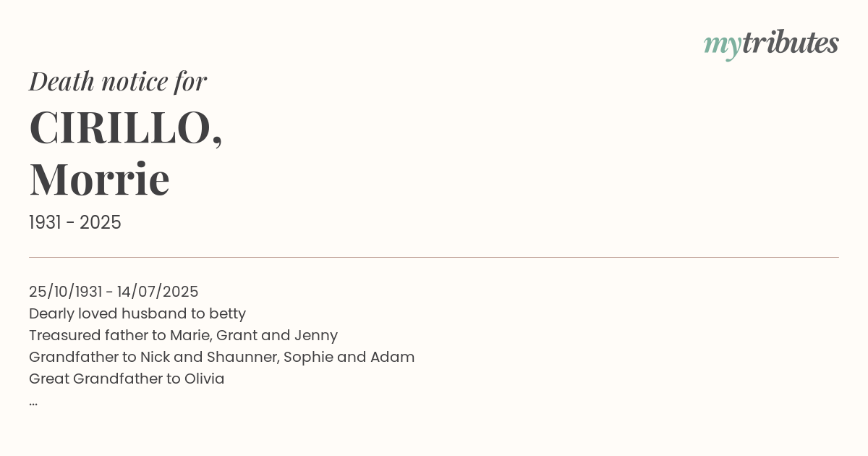The width and height of the screenshot is (868, 456).
Task: Click the green 'my' part of logo
Action: click(x=722, y=46)
